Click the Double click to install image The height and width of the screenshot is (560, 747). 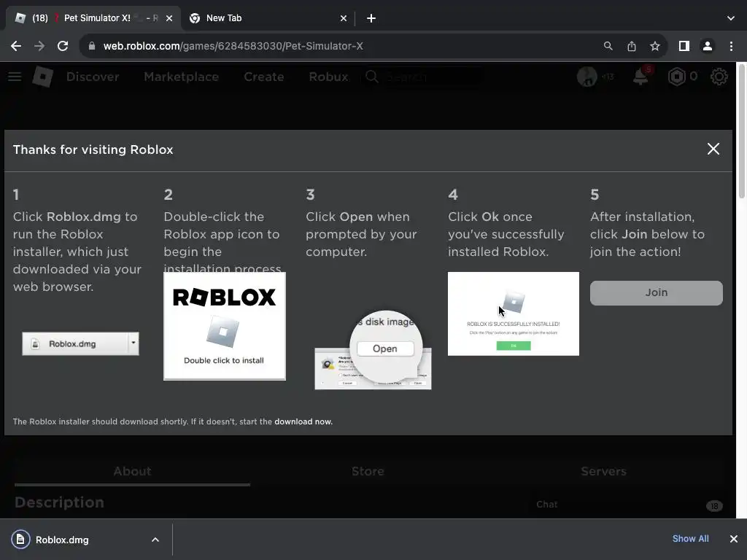point(225,326)
